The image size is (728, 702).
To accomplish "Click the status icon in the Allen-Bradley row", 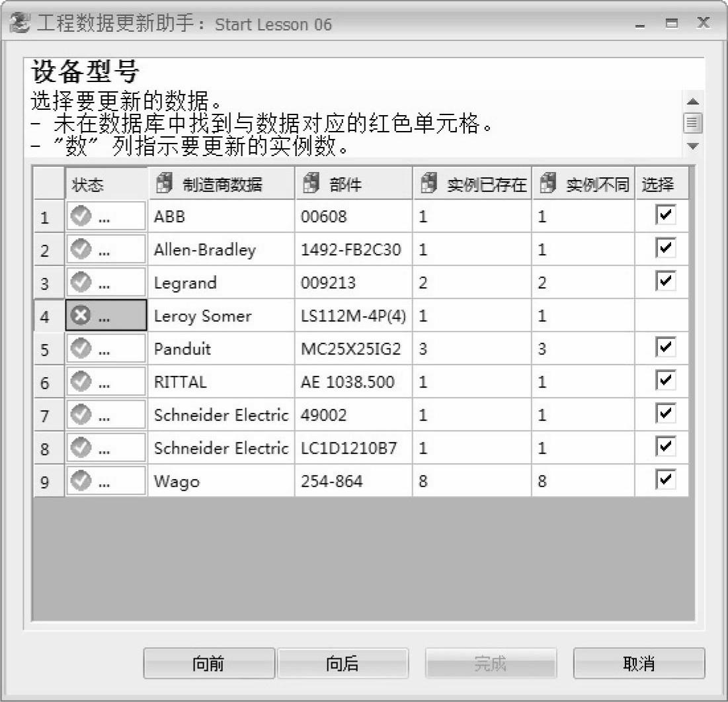I will pos(81,249).
